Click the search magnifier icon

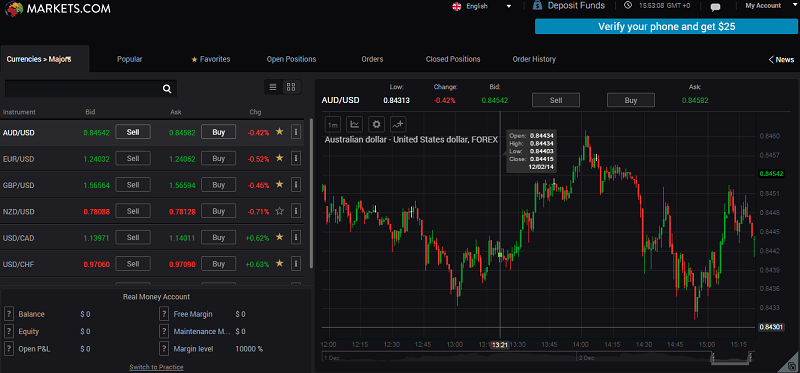[x=167, y=89]
